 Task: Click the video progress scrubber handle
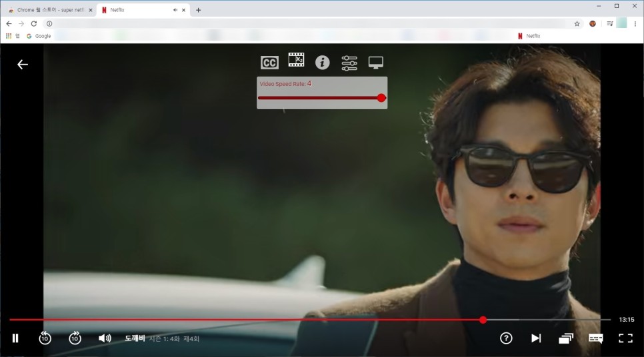(483, 320)
